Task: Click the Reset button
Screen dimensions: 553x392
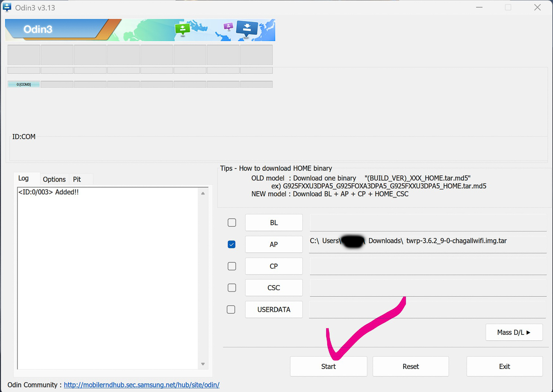Action: click(411, 366)
